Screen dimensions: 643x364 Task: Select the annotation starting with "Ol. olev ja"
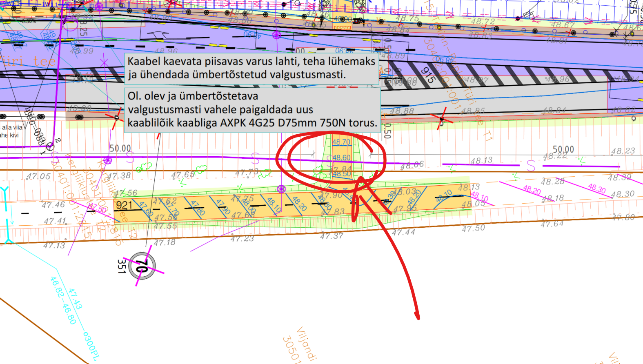[252, 109]
